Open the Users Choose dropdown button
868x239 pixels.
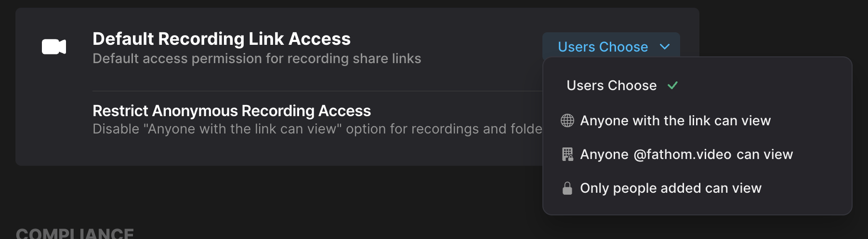tap(611, 46)
